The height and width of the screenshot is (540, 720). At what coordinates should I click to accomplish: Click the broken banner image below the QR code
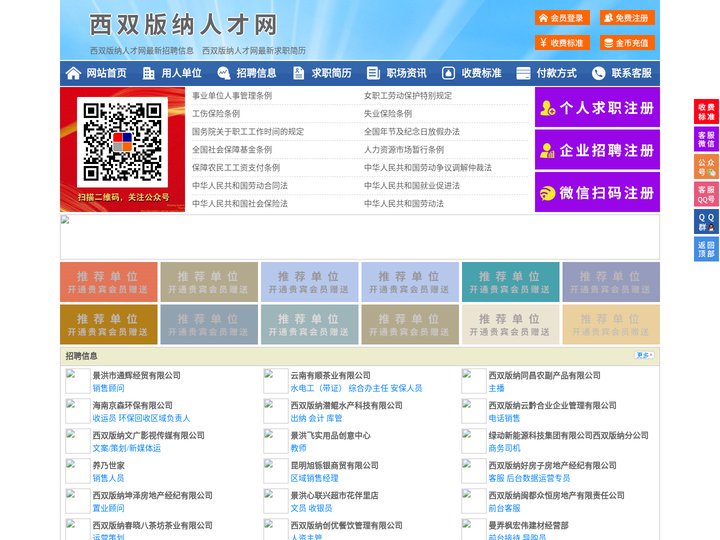[360, 237]
